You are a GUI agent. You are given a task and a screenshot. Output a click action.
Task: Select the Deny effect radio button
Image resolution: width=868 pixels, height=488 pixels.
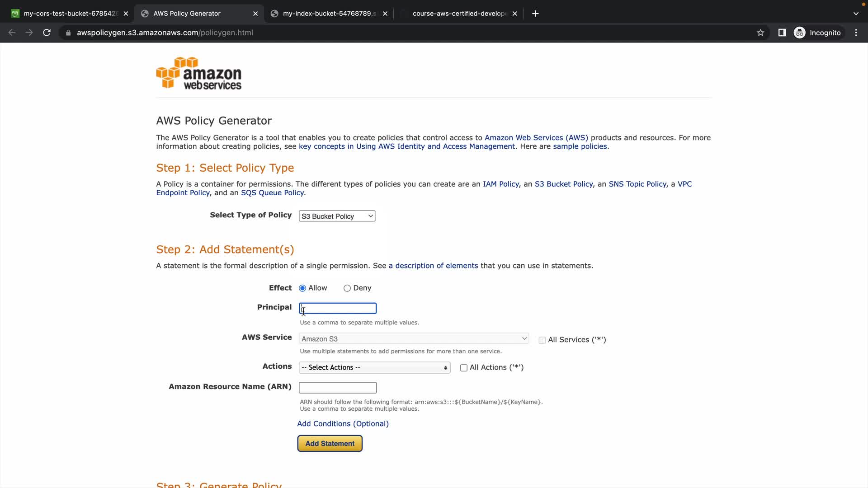[x=347, y=288]
